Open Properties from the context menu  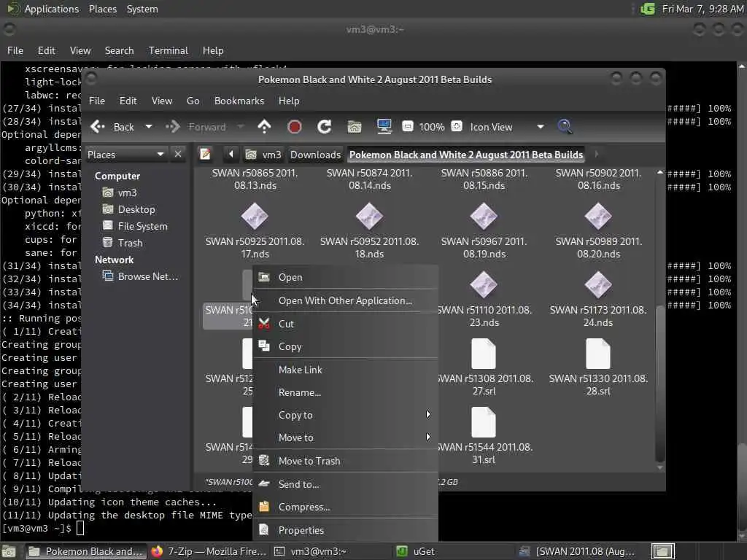[x=345, y=530]
